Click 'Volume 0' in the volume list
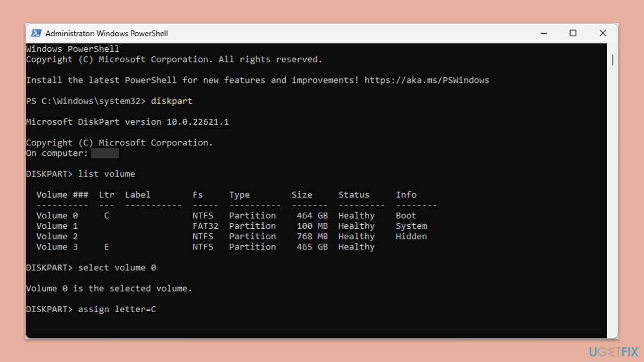The height and width of the screenshot is (362, 644). tap(57, 216)
